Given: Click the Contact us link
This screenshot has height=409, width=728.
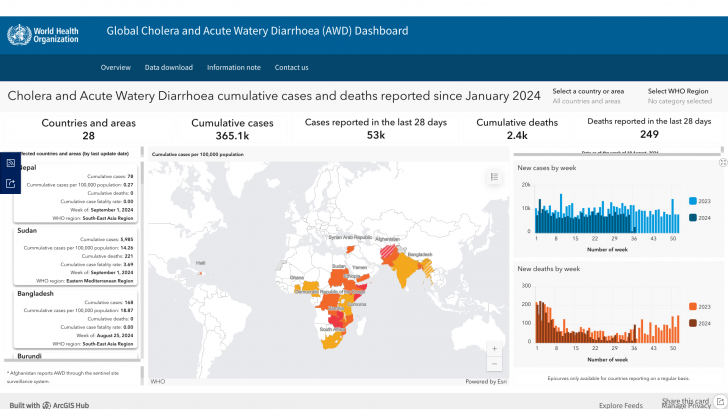Looking at the screenshot, I should (291, 67).
